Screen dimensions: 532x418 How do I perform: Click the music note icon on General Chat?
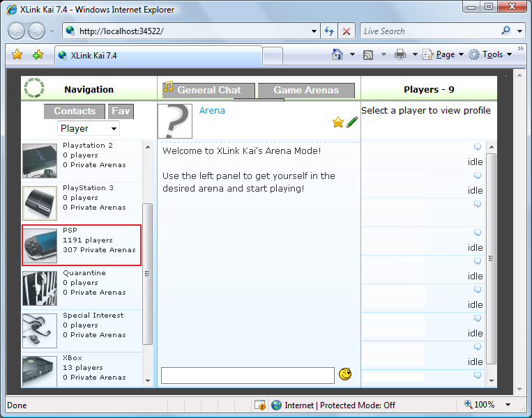pos(167,86)
